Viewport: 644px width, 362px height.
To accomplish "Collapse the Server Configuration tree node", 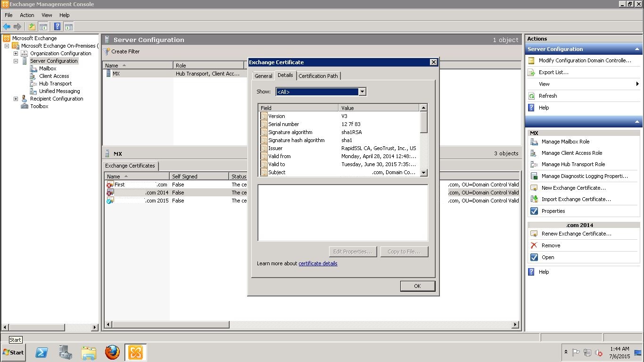I will click(16, 61).
